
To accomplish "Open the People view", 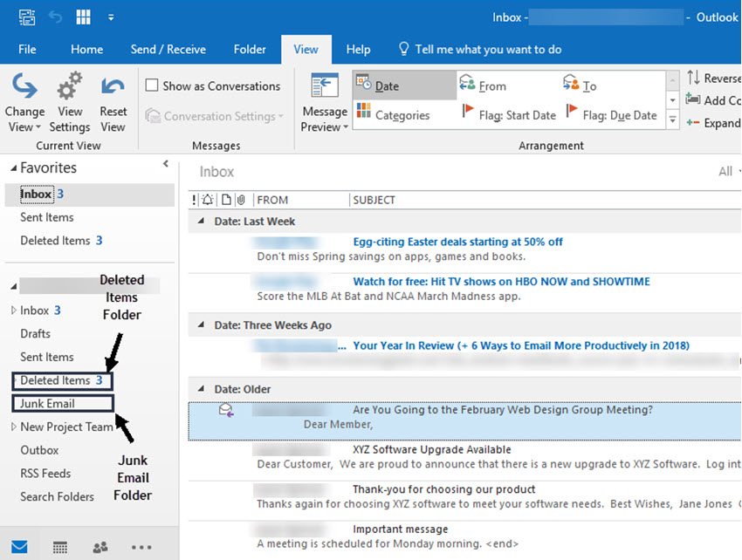I will (x=100, y=546).
